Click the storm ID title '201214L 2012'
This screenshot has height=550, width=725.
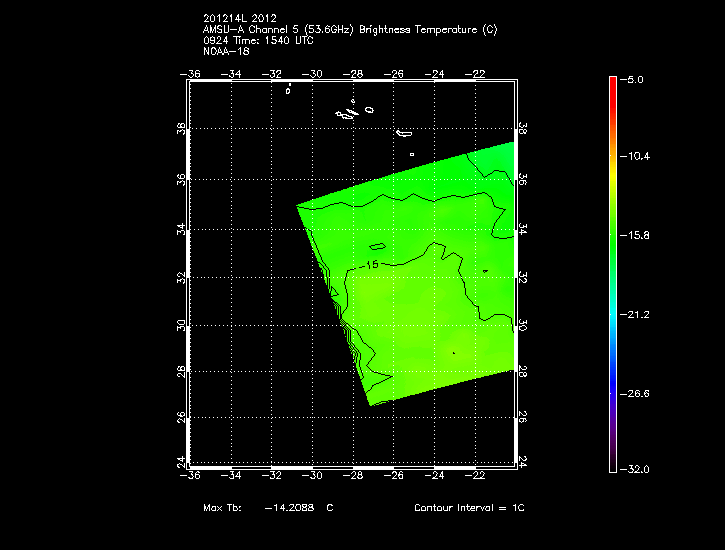pos(238,19)
